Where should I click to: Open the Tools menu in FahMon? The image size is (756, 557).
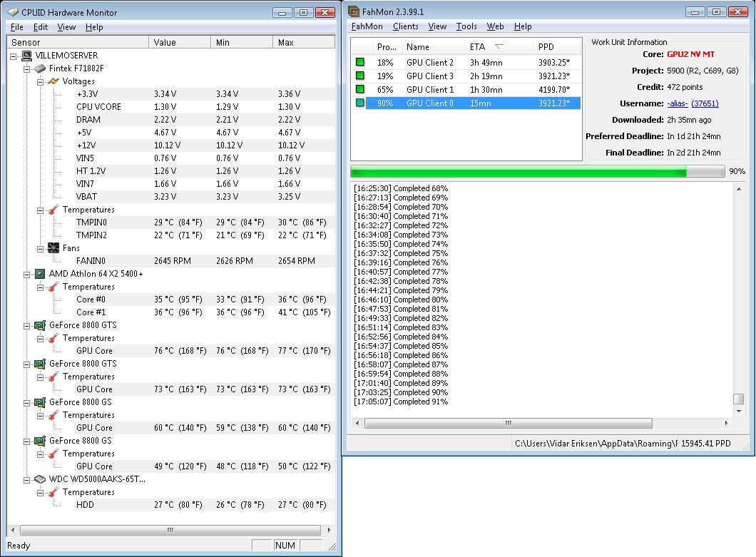[x=466, y=26]
